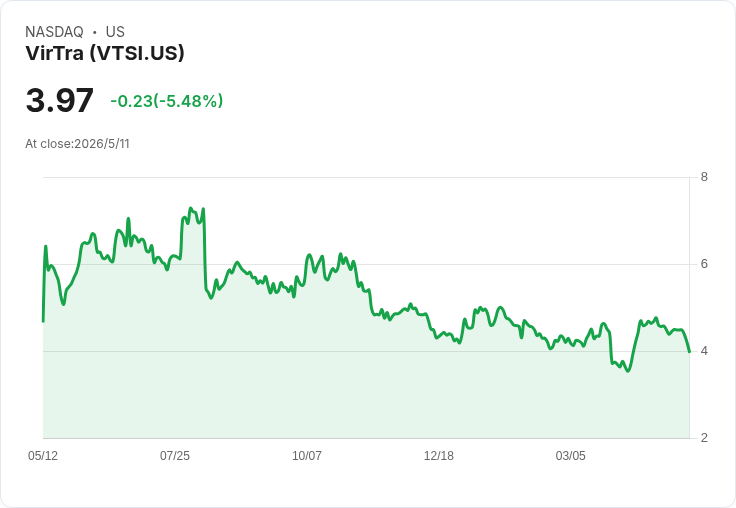
Task: Click the NASDAQ exchange label
Action: (x=54, y=32)
